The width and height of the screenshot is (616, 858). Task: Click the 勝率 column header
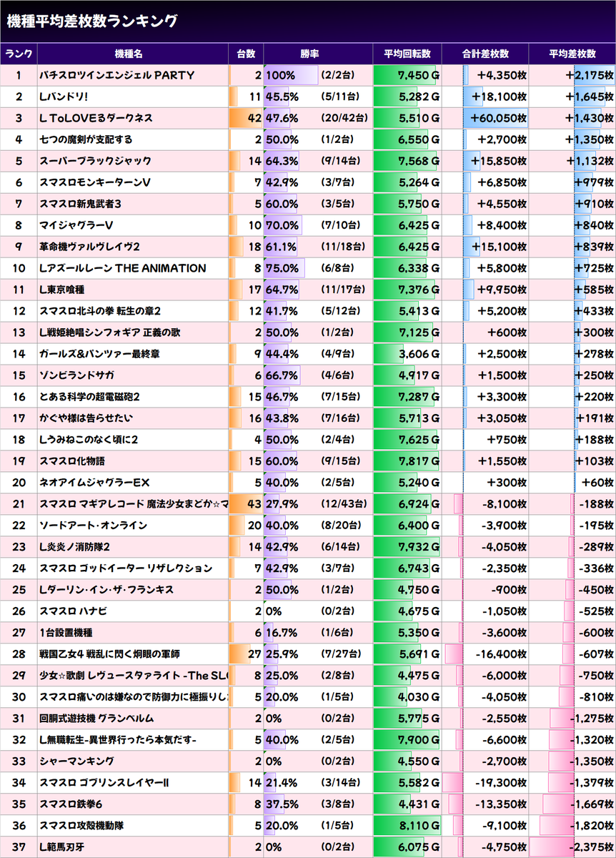[309, 54]
